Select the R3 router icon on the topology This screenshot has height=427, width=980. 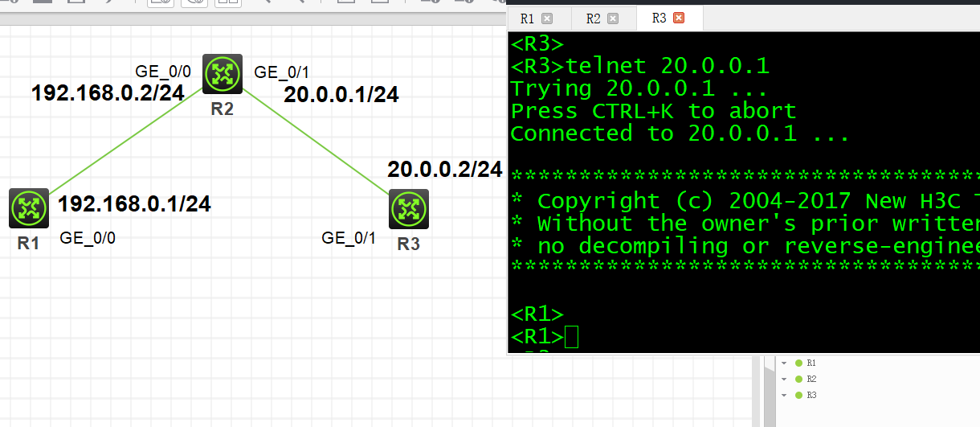(409, 209)
